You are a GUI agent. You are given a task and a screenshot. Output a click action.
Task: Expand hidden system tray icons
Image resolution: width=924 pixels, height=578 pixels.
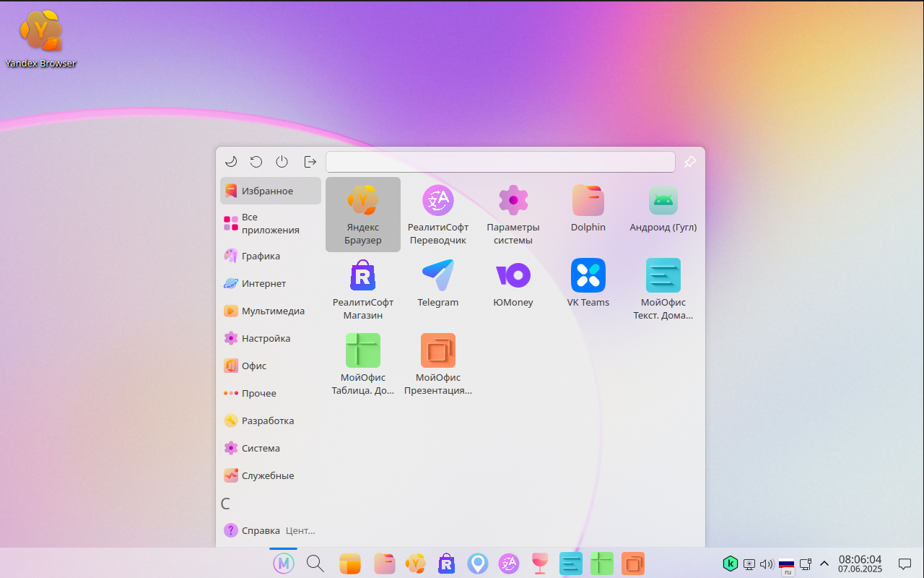pyautogui.click(x=824, y=564)
